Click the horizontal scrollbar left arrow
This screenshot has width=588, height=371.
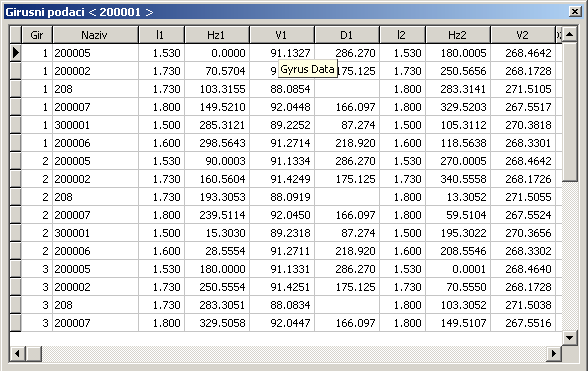[17, 353]
